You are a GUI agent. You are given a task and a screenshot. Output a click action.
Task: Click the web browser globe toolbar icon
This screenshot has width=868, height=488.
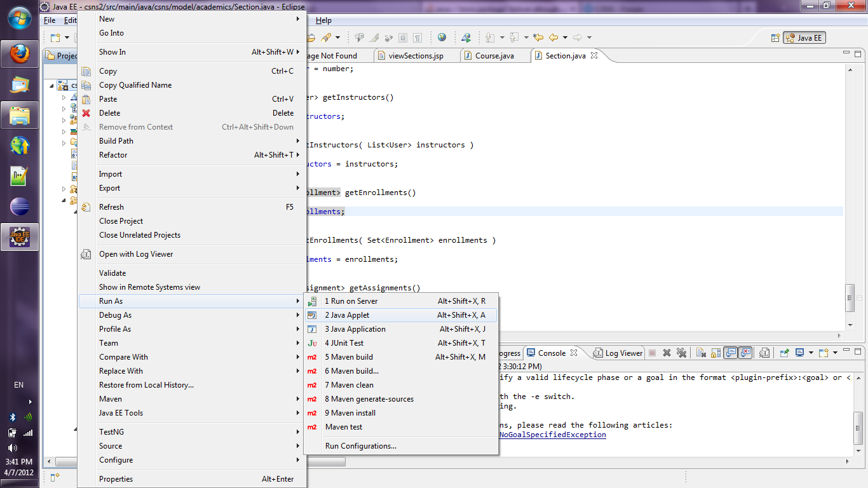click(x=442, y=37)
